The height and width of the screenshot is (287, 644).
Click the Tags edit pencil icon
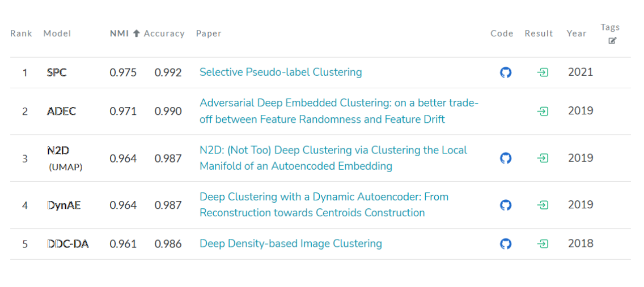612,41
